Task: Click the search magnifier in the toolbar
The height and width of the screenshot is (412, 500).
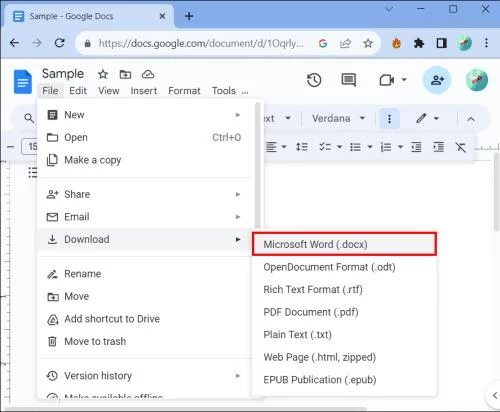Action: tap(29, 118)
